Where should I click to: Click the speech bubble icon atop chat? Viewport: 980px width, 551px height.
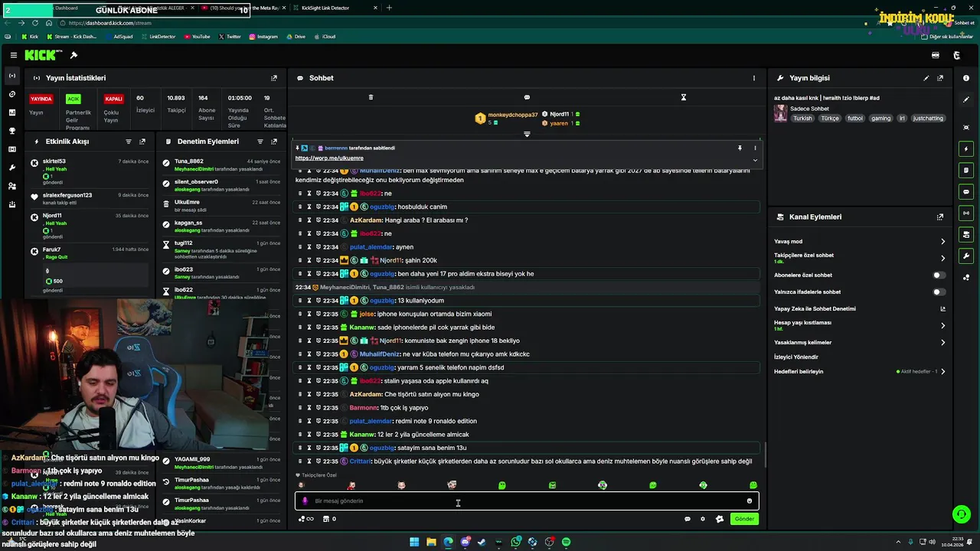[x=527, y=97]
